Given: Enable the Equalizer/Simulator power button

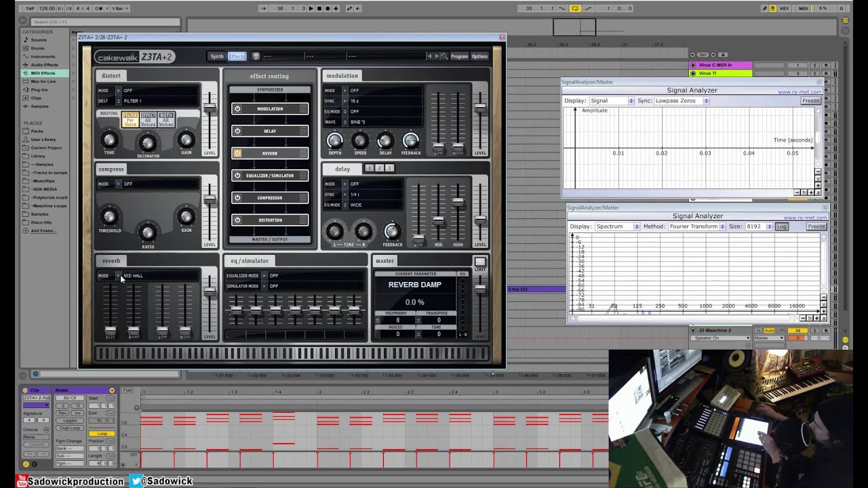Looking at the screenshot, I should pos(237,176).
